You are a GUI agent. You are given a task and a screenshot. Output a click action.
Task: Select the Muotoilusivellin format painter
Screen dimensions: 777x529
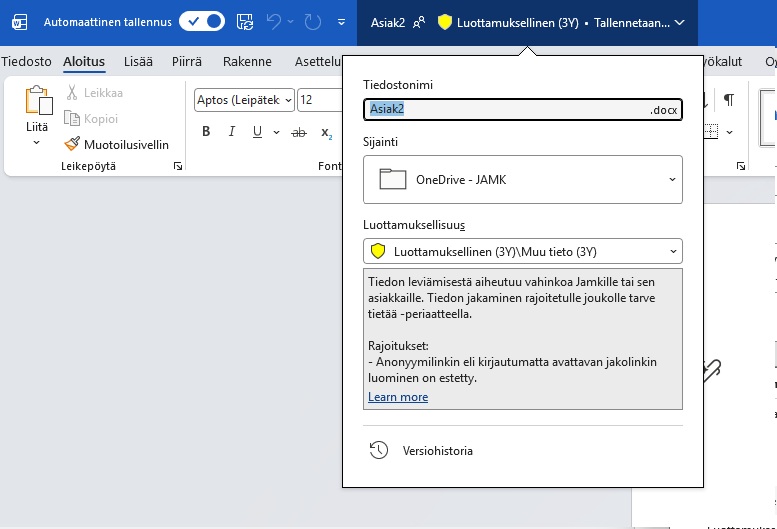(118, 144)
